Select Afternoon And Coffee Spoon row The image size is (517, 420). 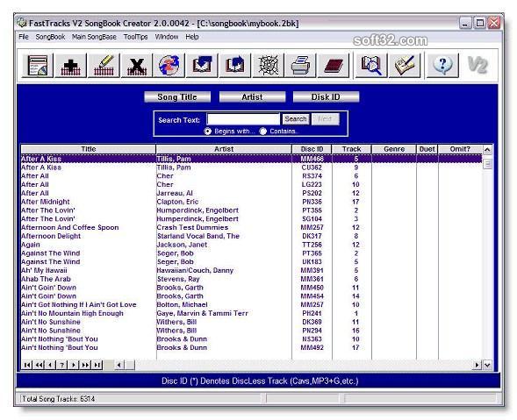pyautogui.click(x=251, y=227)
